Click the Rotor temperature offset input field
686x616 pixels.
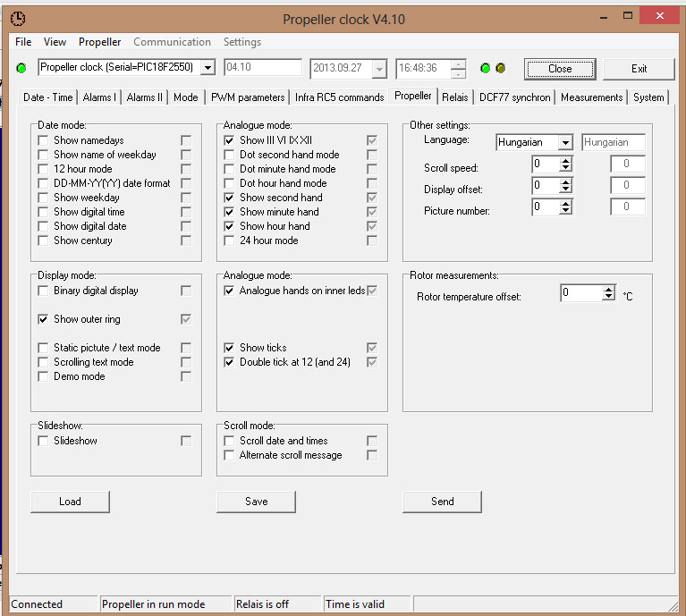pyautogui.click(x=581, y=293)
